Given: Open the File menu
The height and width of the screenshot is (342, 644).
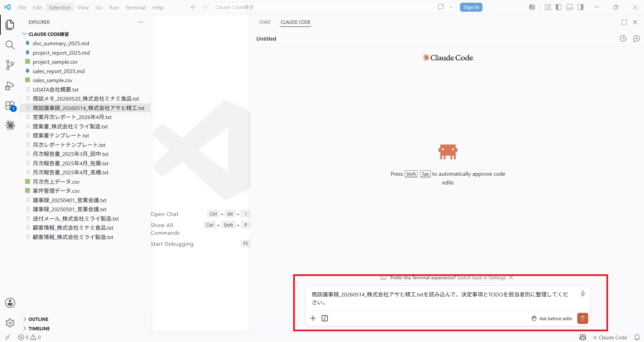Looking at the screenshot, I should click(22, 7).
